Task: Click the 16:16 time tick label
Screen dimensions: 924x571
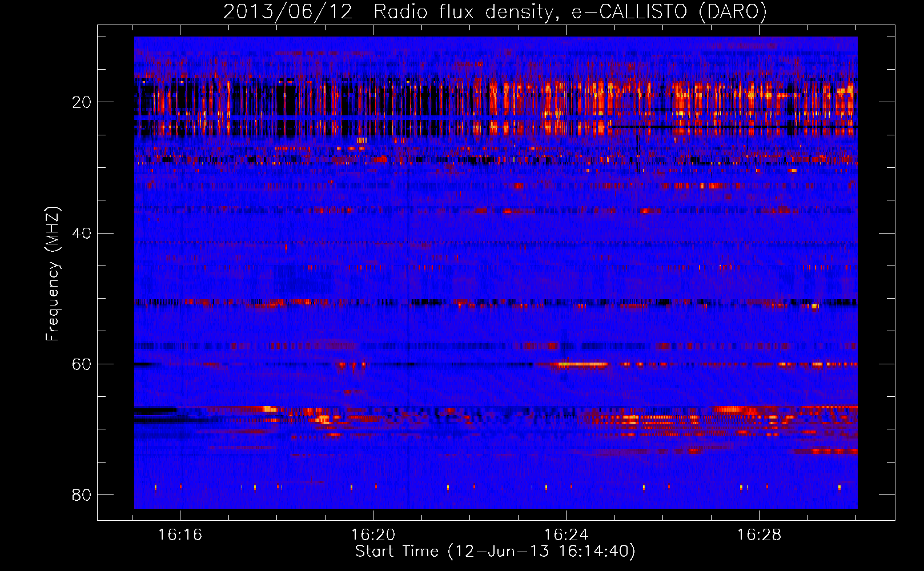Action: (x=180, y=535)
